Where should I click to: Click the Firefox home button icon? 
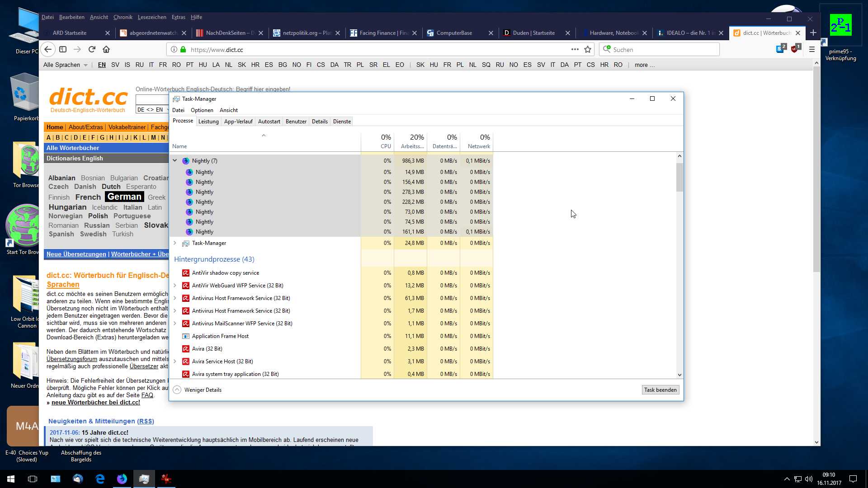106,49
